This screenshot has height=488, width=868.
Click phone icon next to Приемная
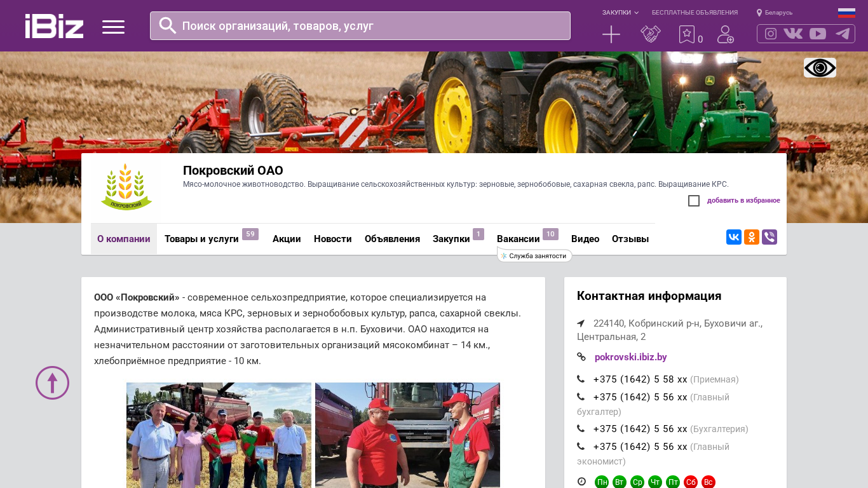pyautogui.click(x=581, y=379)
